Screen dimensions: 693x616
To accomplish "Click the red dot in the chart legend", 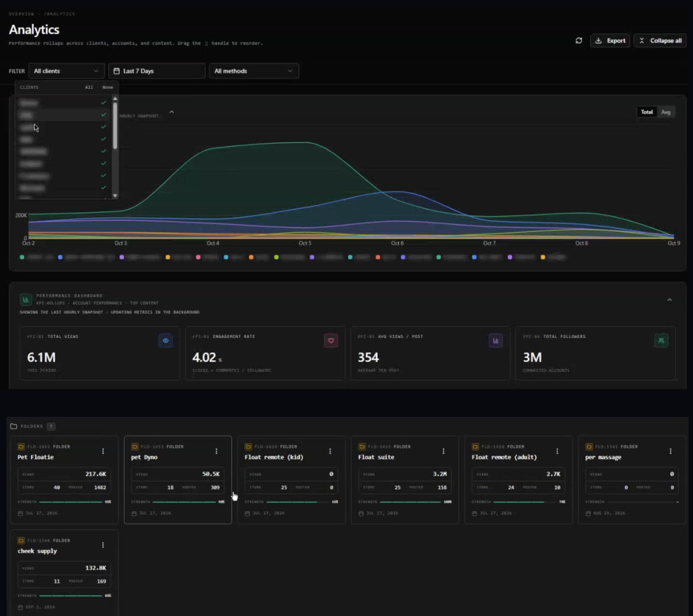I will pyautogui.click(x=378, y=257).
